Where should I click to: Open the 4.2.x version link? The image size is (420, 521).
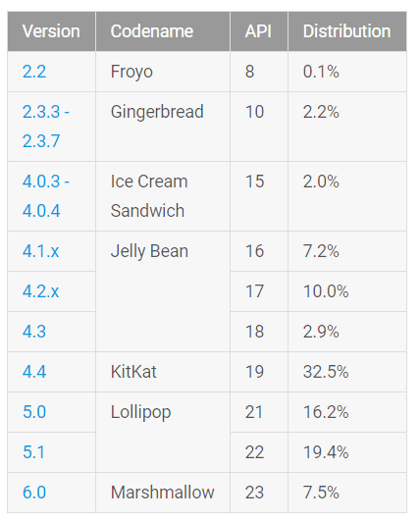[40, 291]
